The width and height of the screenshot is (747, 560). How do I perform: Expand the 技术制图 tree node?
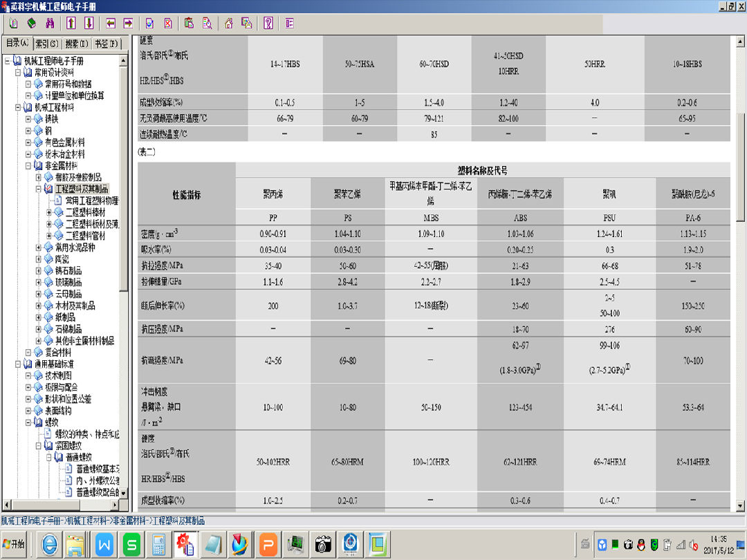(29, 375)
